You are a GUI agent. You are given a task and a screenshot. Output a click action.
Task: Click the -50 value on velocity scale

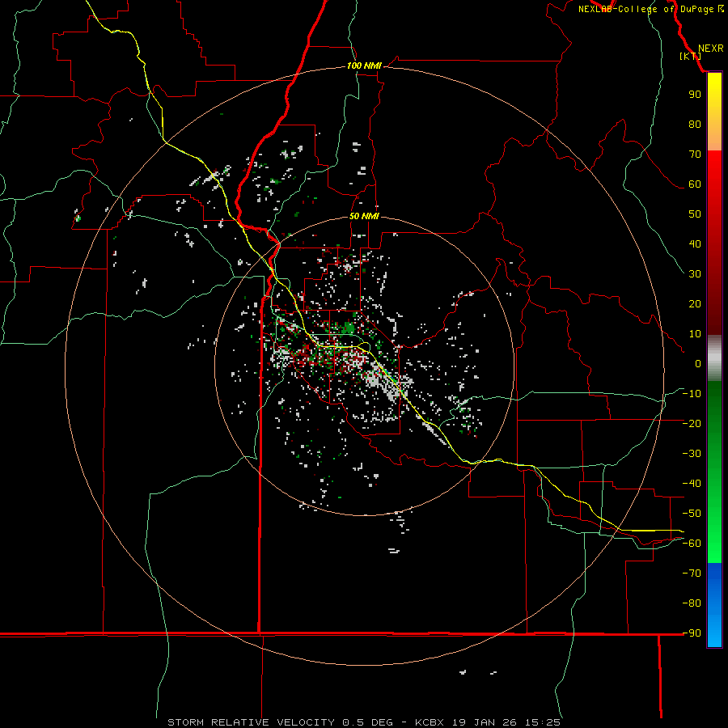tap(692, 514)
